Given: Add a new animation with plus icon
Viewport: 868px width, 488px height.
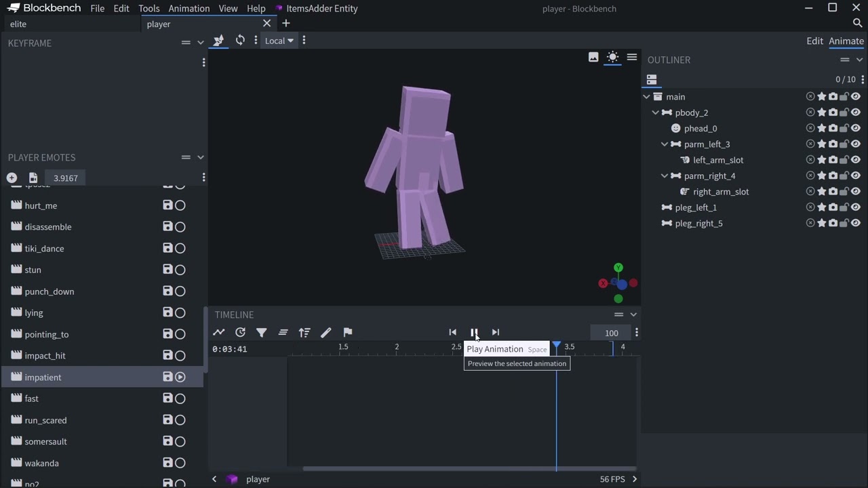Looking at the screenshot, I should click(12, 178).
